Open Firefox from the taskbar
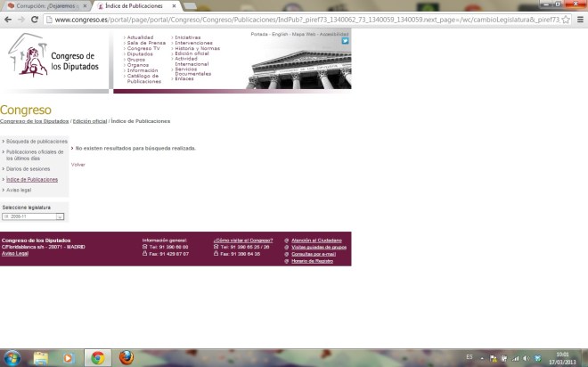The height and width of the screenshot is (367, 588). tap(127, 357)
